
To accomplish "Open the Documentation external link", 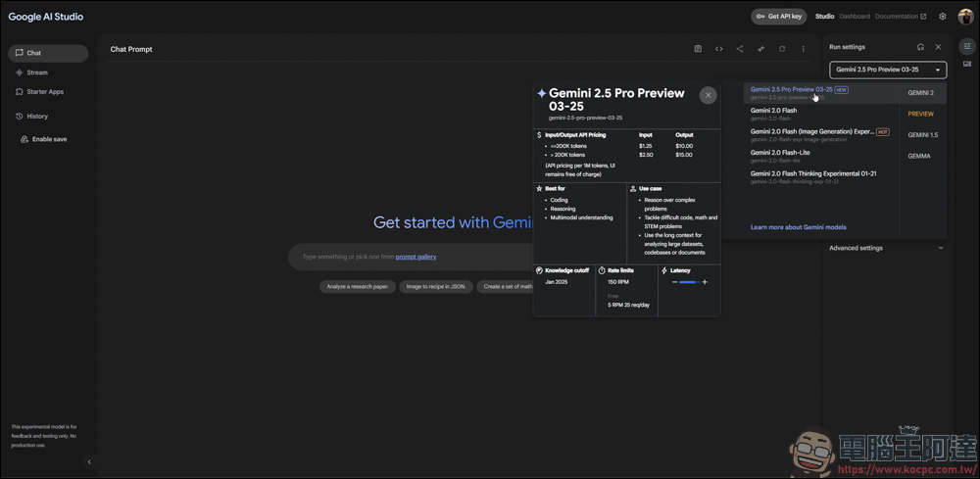I will coord(901,17).
